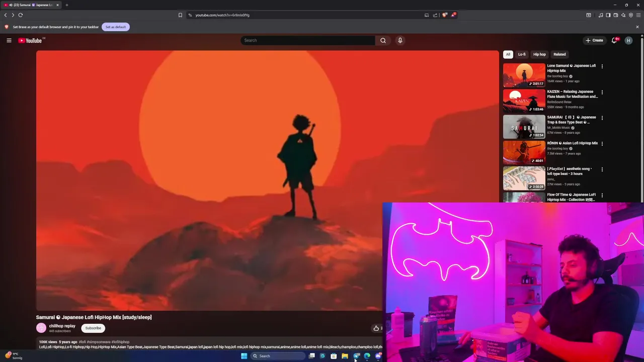
Task: Open Leo AI sparkle icon
Action: coord(623,15)
